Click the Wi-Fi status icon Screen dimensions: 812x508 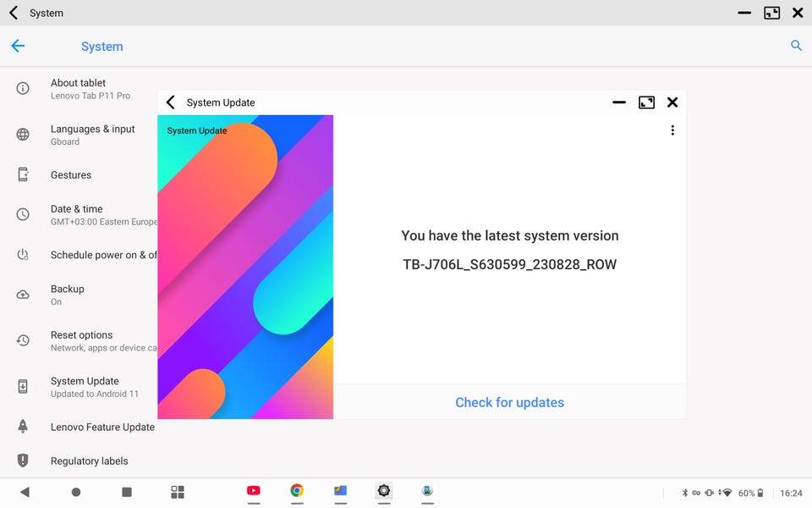pyautogui.click(x=727, y=493)
